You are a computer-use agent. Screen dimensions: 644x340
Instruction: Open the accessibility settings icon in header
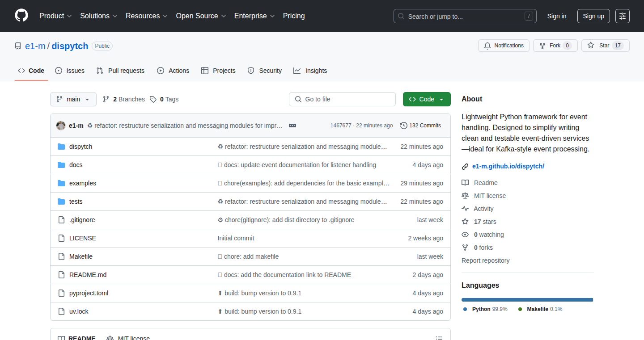pyautogui.click(x=622, y=16)
